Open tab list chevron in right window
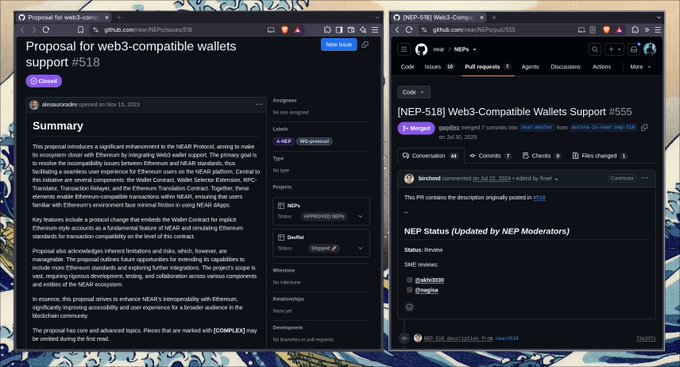Screen dimensions: 680x367 (x=658, y=17)
